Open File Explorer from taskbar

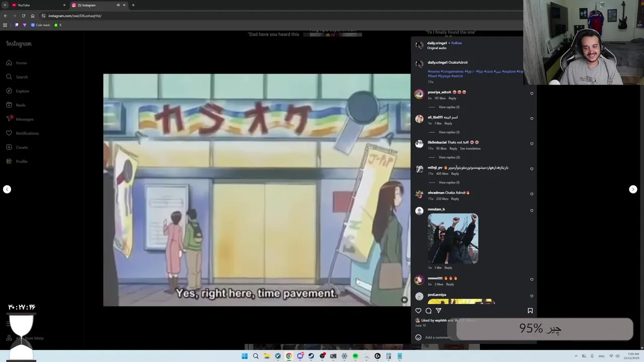point(267,356)
